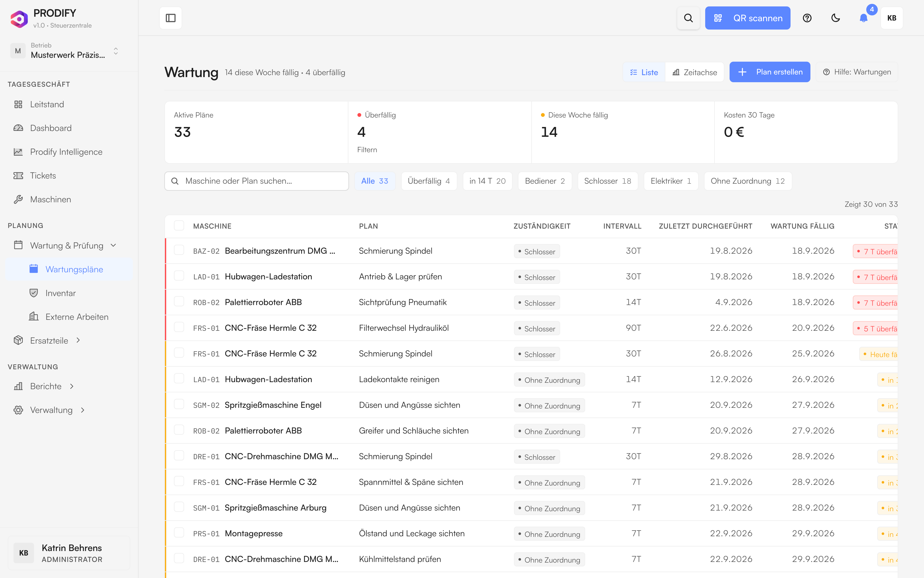Filter by Überfällig 4 chip

coord(429,181)
